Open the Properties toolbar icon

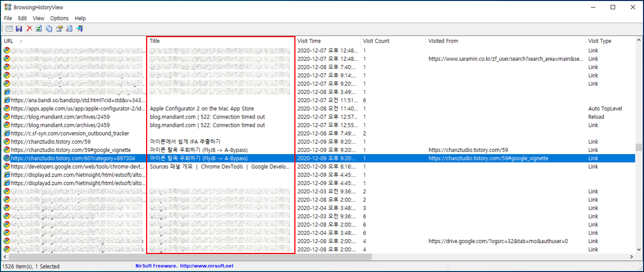click(59, 29)
